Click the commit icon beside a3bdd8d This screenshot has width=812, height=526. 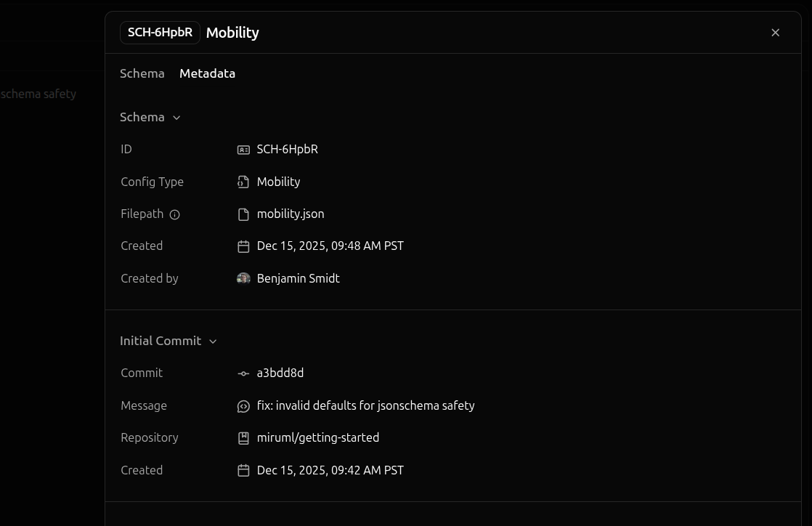point(243,373)
